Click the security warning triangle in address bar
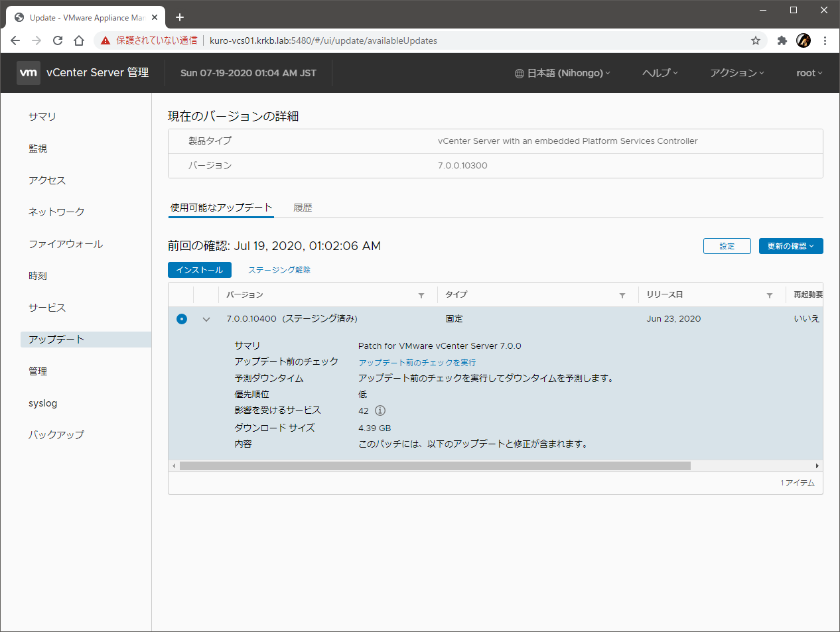 pos(105,40)
